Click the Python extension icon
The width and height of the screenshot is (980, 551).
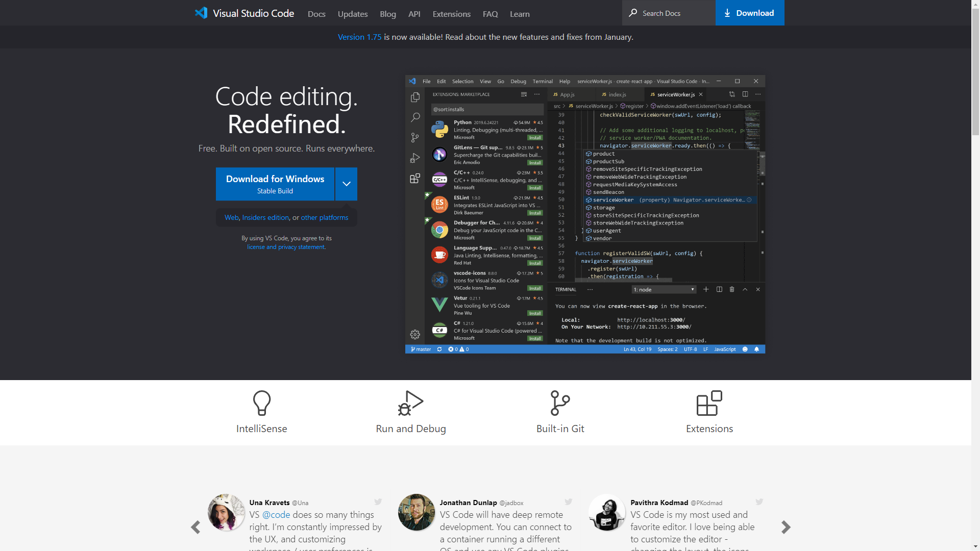(x=439, y=130)
